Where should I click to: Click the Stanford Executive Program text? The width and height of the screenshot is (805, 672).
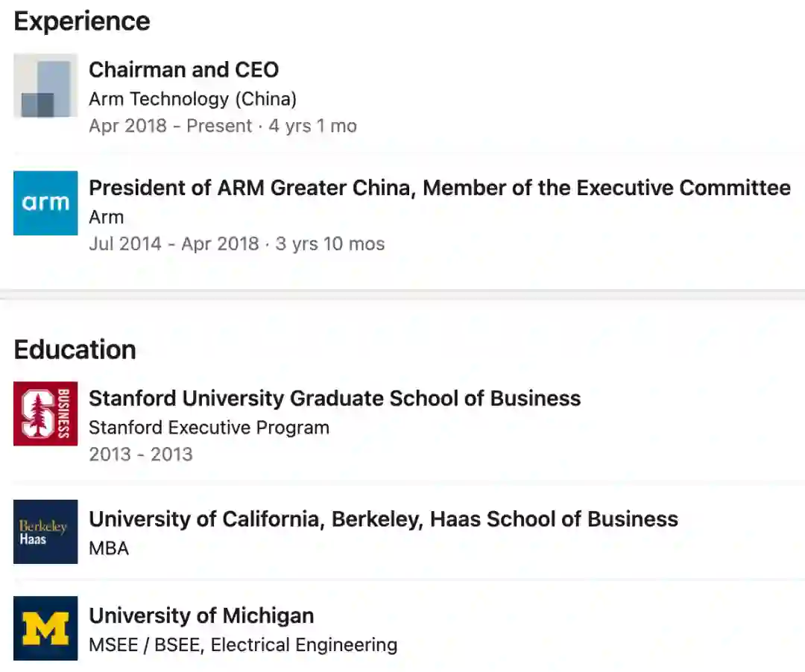[209, 428]
